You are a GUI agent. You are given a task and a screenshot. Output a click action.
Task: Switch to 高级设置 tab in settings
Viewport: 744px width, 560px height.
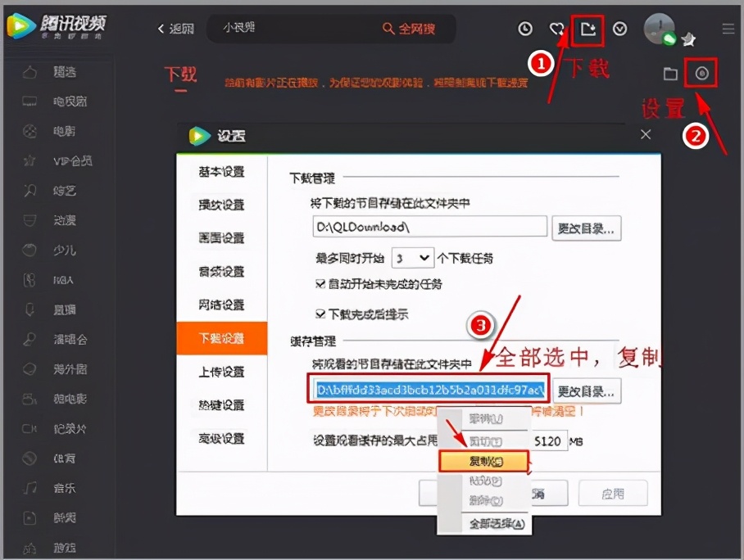point(221,439)
